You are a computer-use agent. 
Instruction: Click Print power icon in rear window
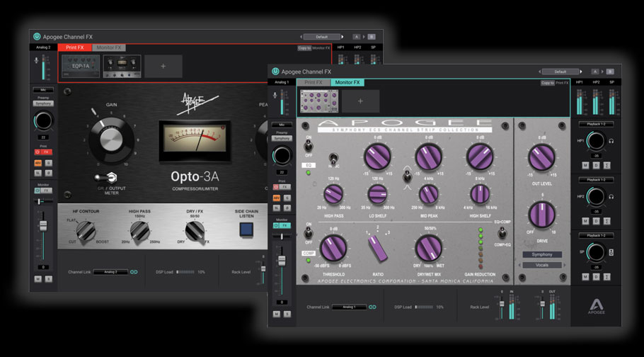click(38, 152)
